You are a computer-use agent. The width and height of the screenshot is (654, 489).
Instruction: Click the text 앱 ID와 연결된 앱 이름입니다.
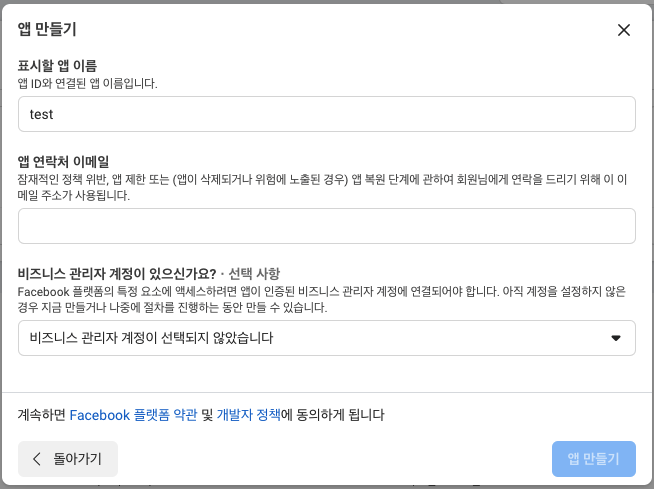coord(87,83)
